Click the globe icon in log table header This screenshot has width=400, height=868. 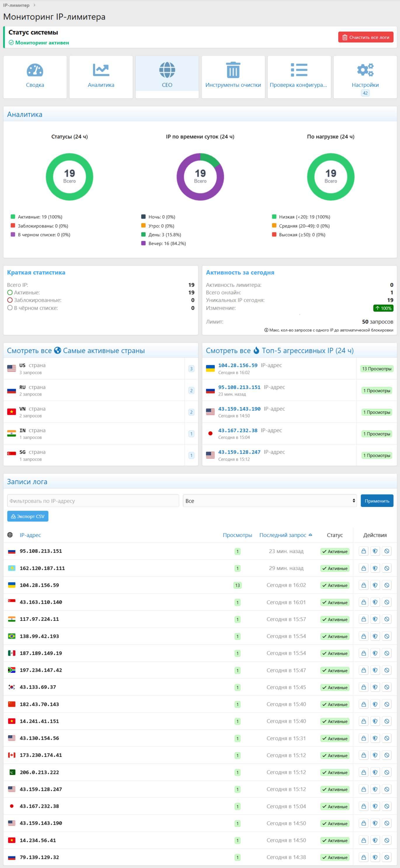(x=10, y=535)
